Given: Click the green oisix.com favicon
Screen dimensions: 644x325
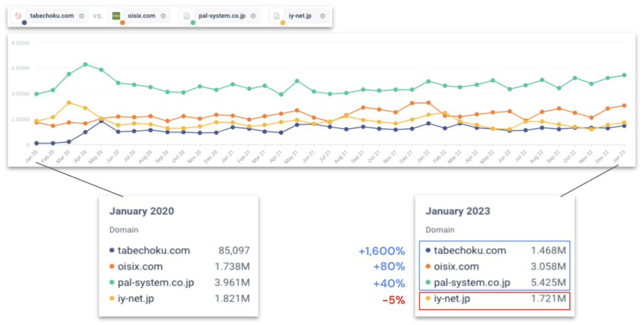Looking at the screenshot, I should pyautogui.click(x=116, y=16).
